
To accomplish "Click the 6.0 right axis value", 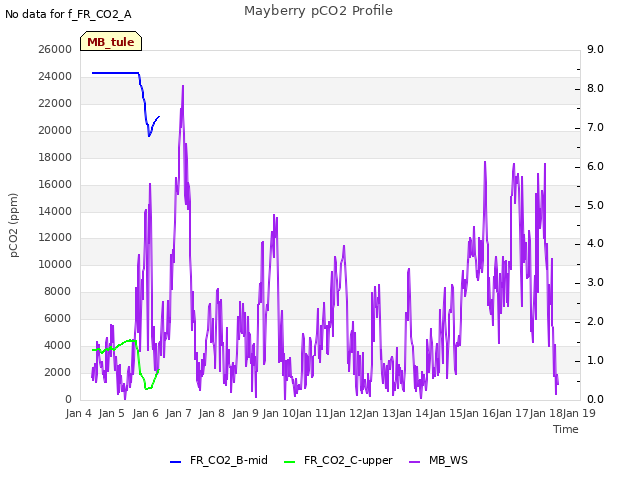I will [x=595, y=167].
